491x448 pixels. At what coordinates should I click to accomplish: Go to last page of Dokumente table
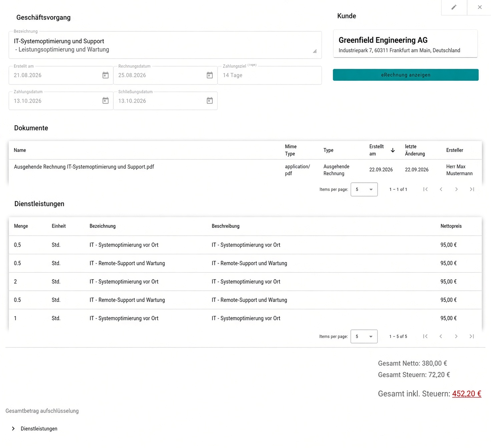472,189
